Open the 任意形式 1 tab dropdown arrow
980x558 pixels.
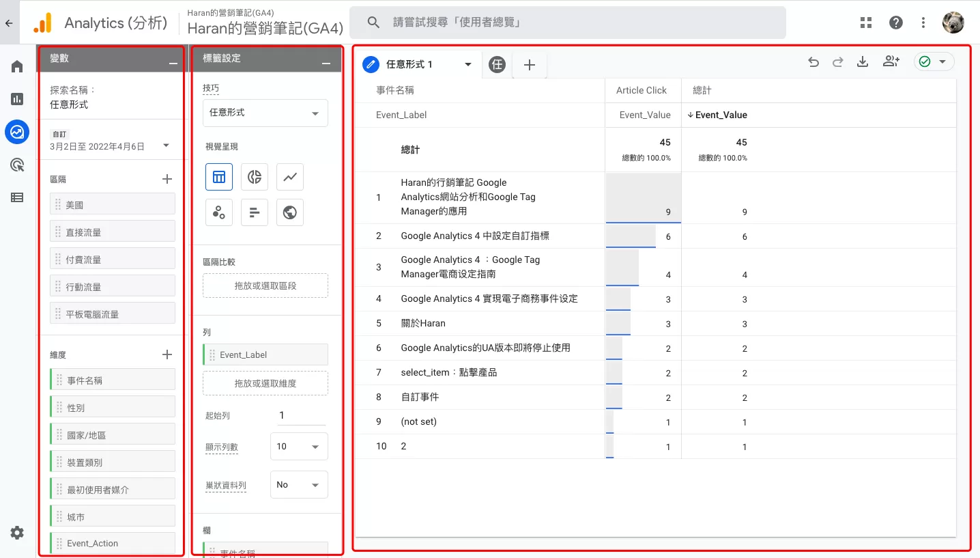tap(468, 64)
